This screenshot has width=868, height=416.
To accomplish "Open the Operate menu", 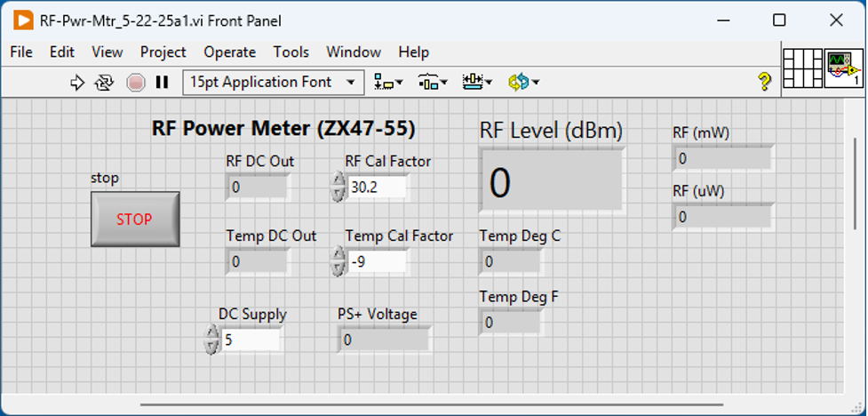I will click(x=230, y=52).
